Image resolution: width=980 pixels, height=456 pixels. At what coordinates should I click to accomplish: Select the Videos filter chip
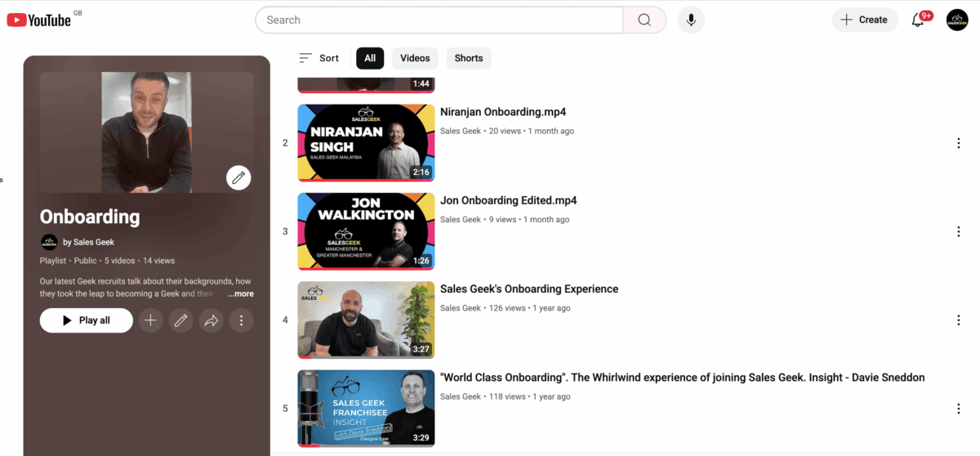pos(415,58)
